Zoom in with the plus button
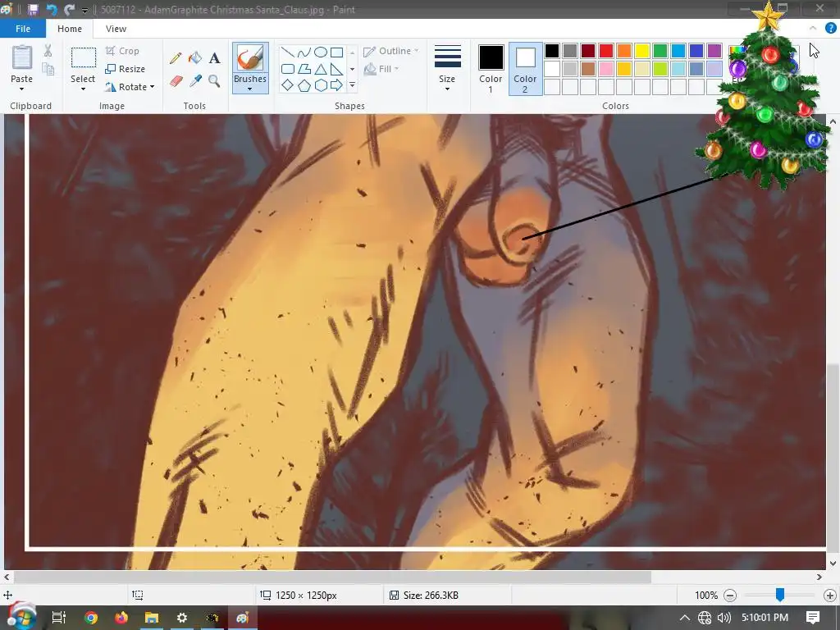This screenshot has height=630, width=840. pyautogui.click(x=830, y=596)
